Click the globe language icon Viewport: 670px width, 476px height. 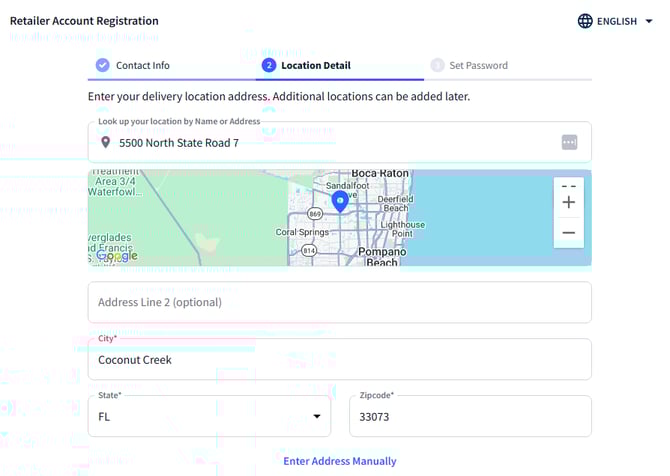coord(585,21)
